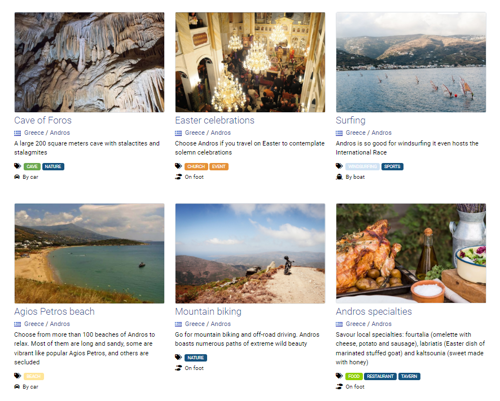500x401 pixels.
Task: Open the Agios Petros beach photo
Action: click(x=89, y=253)
